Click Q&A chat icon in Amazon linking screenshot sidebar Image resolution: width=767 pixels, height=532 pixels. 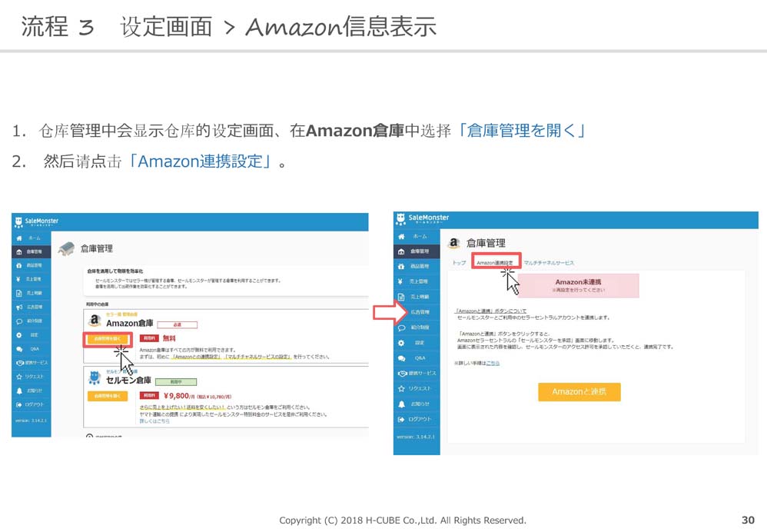coord(401,358)
